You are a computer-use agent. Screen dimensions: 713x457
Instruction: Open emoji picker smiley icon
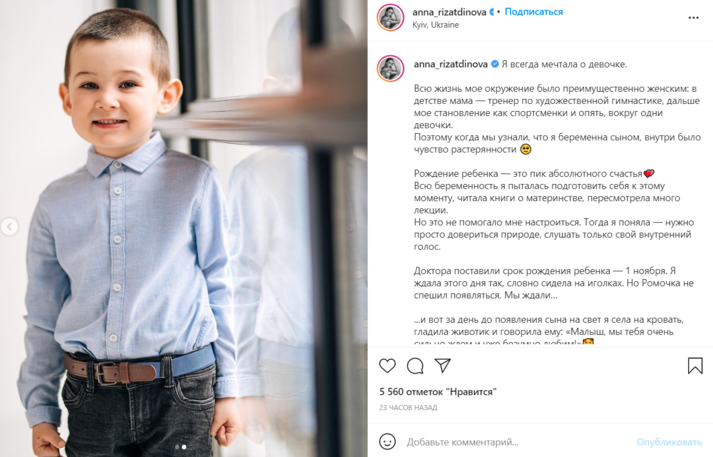387,442
